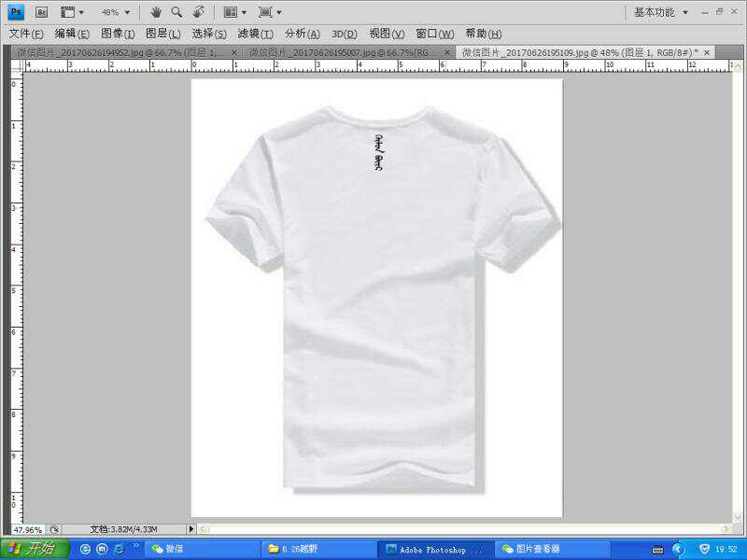The image size is (747, 560).
Task: Open the Arrange Documents dropdown
Action: click(x=235, y=12)
